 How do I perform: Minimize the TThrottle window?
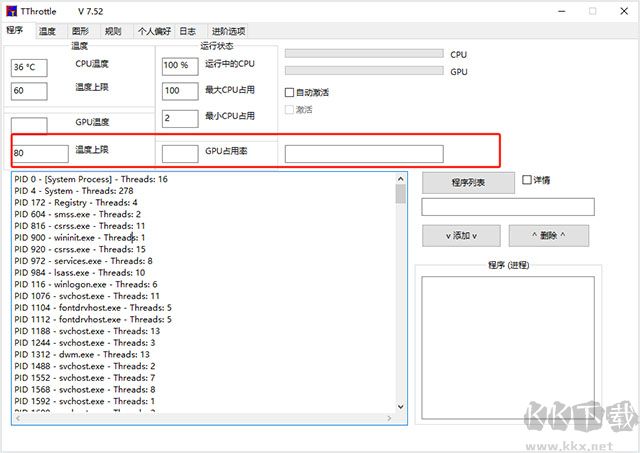[562, 11]
